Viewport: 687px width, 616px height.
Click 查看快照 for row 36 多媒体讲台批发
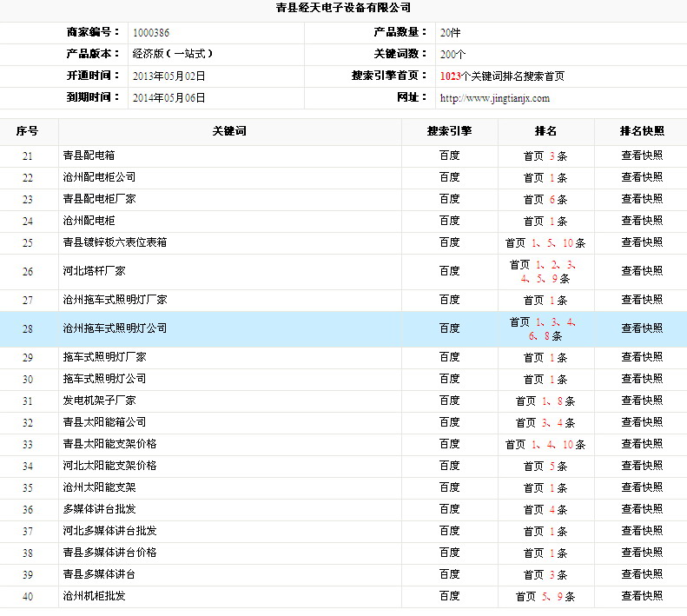642,509
